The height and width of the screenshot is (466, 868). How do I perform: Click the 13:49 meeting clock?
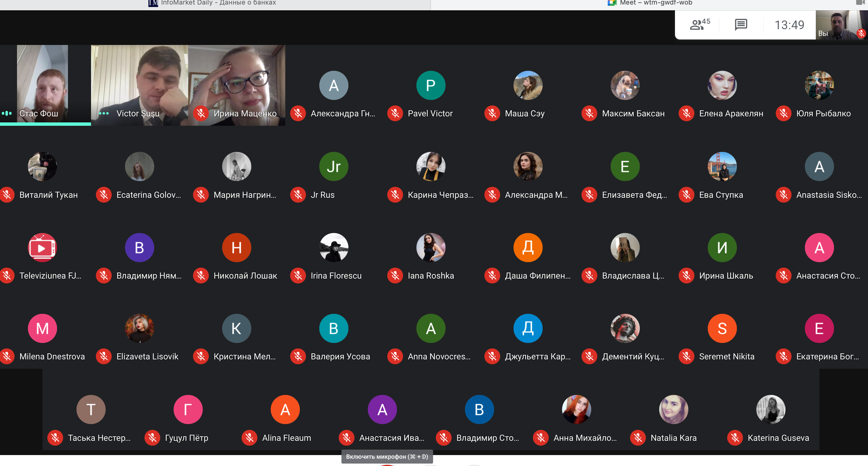click(789, 25)
